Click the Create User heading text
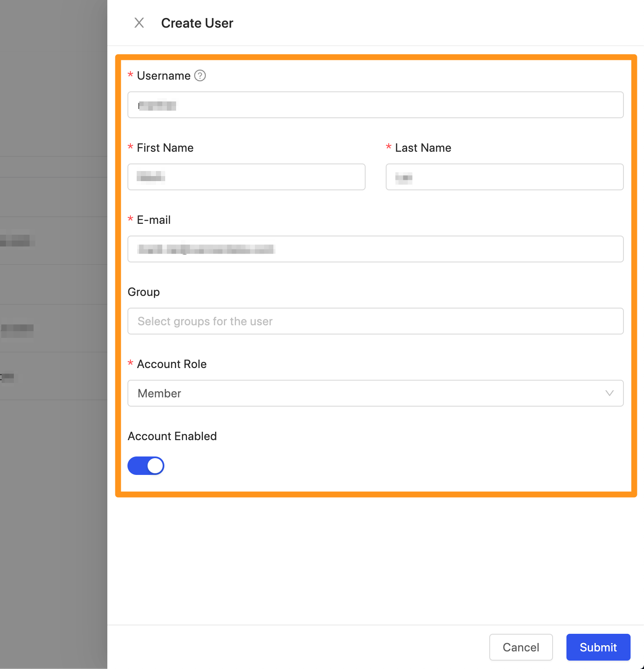The width and height of the screenshot is (644, 669). 197,23
